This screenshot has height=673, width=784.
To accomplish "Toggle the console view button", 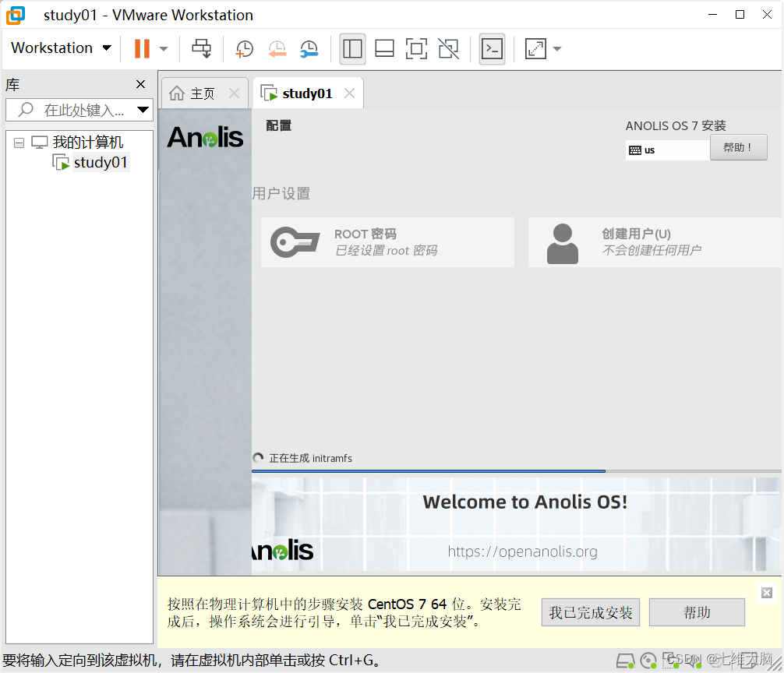I will coord(492,48).
